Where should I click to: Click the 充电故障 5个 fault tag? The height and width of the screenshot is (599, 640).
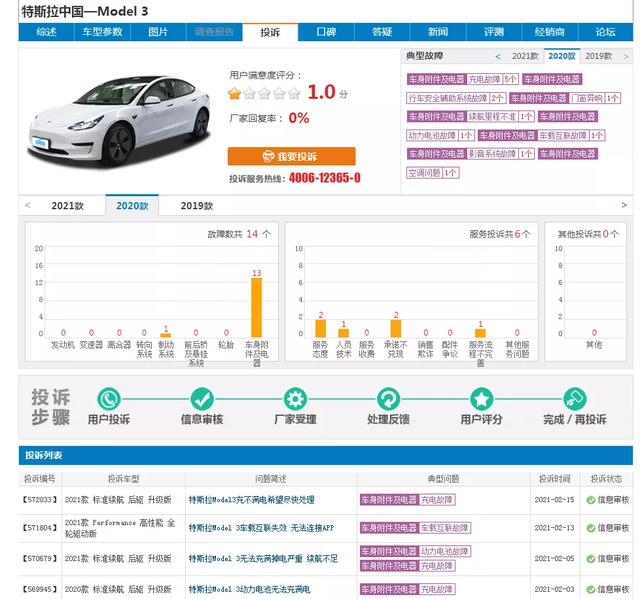pos(463,79)
